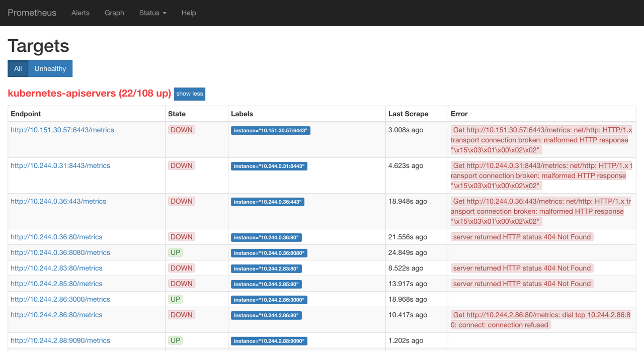Click the Prometheus brand link
This screenshot has height=351, width=644.
(32, 13)
